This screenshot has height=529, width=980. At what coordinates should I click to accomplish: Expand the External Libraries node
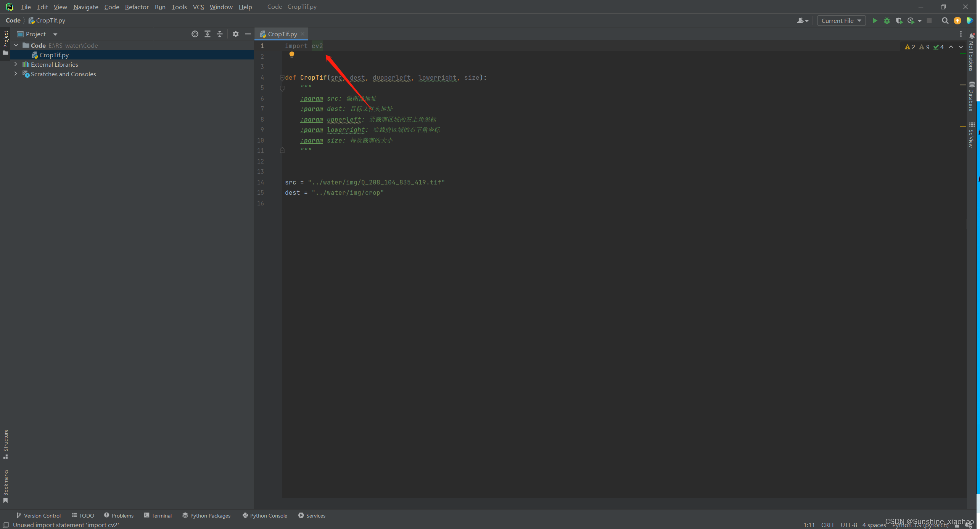pos(16,64)
